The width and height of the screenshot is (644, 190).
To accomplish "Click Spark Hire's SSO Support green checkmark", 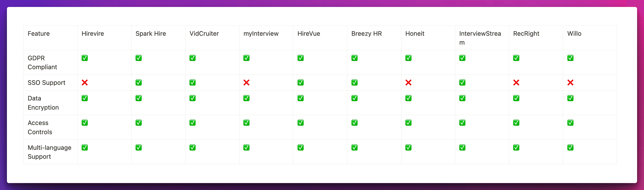I will (138, 82).
